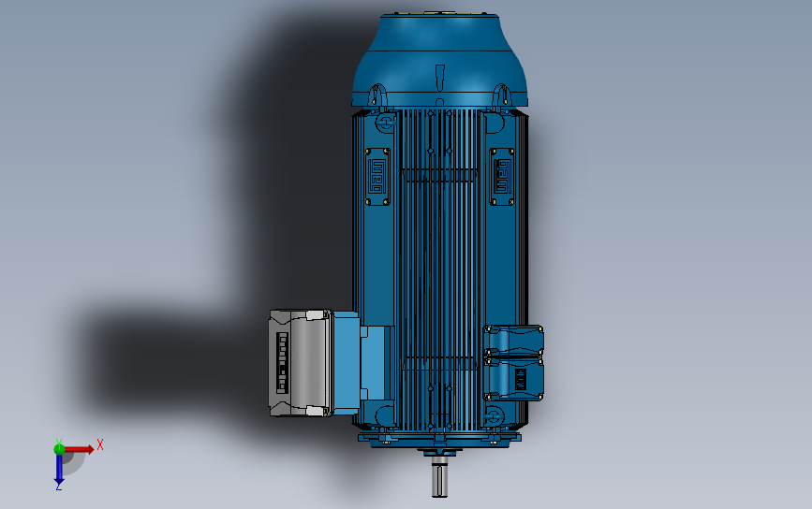Click the red X axis arrow of the triad
The image size is (812, 509).
click(79, 449)
